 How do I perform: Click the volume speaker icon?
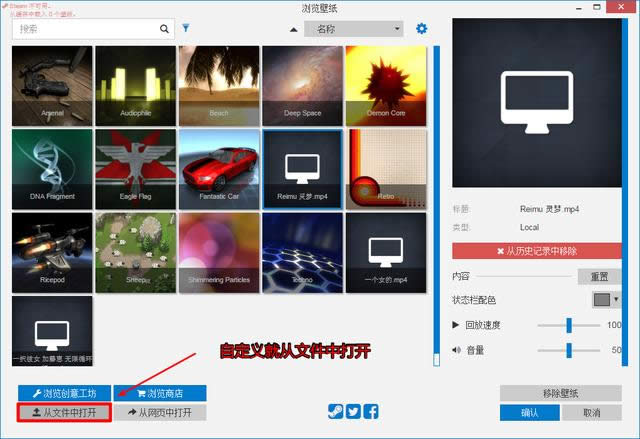(x=456, y=350)
